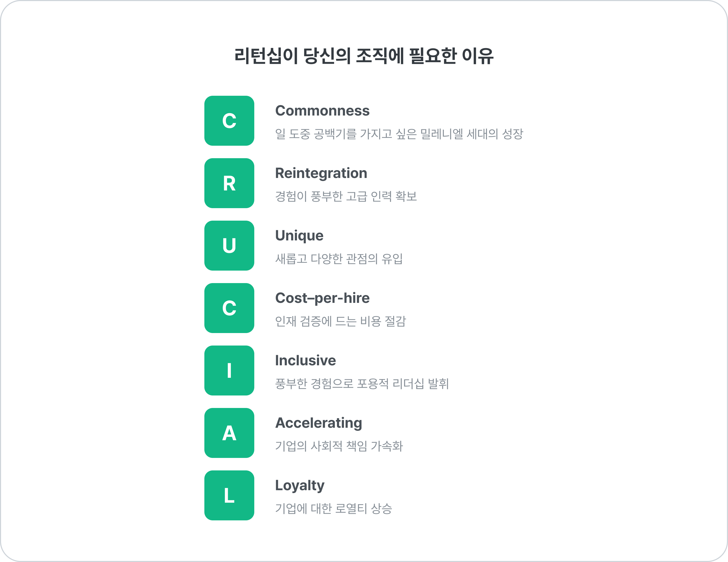Select the green R letter tile
The width and height of the screenshot is (728, 562).
(229, 183)
